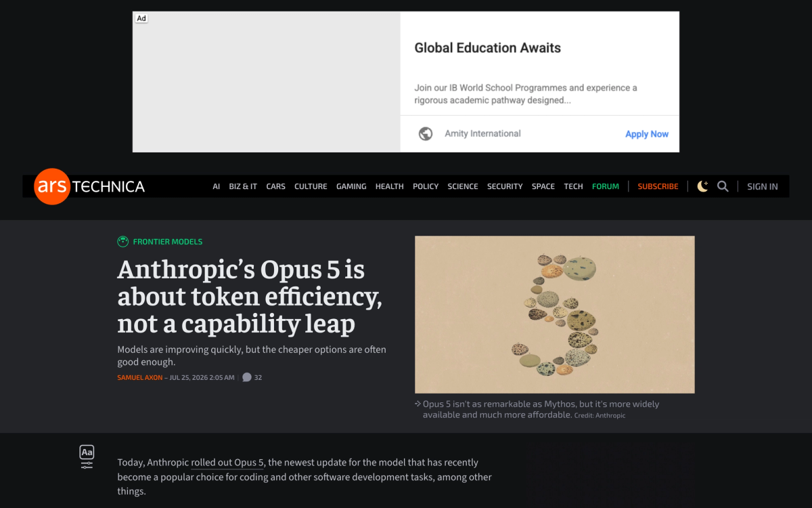The width and height of the screenshot is (812, 508).
Task: Open the HEALTH section
Action: click(390, 186)
